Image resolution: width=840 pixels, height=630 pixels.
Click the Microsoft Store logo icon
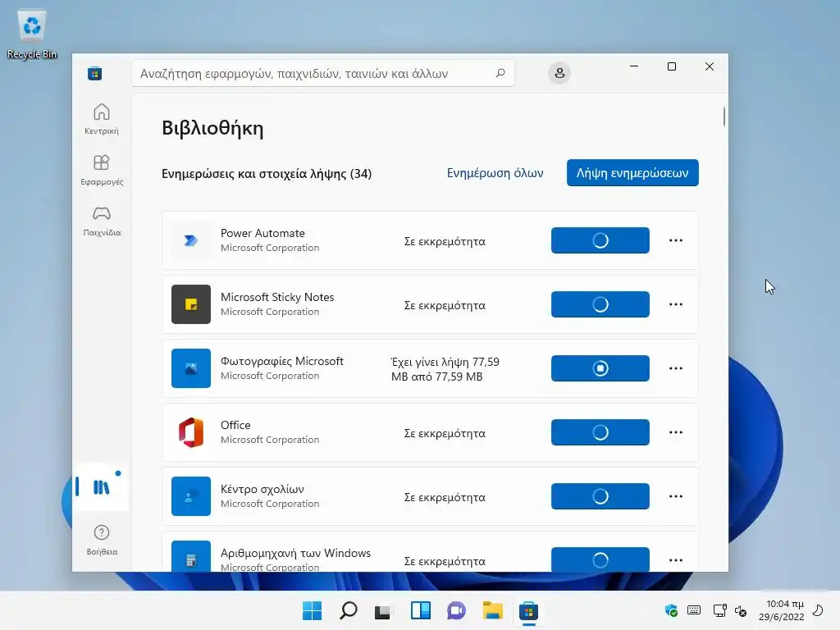tap(95, 73)
